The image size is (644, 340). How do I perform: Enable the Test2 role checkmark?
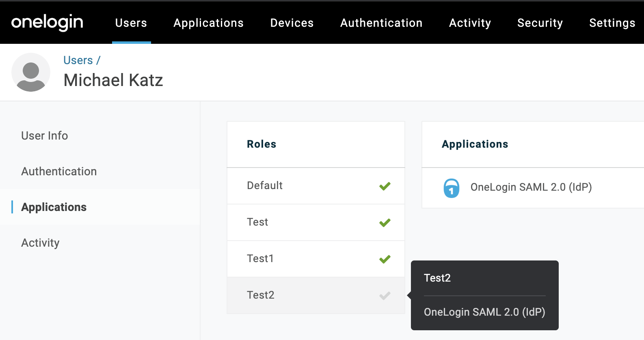[x=385, y=296]
